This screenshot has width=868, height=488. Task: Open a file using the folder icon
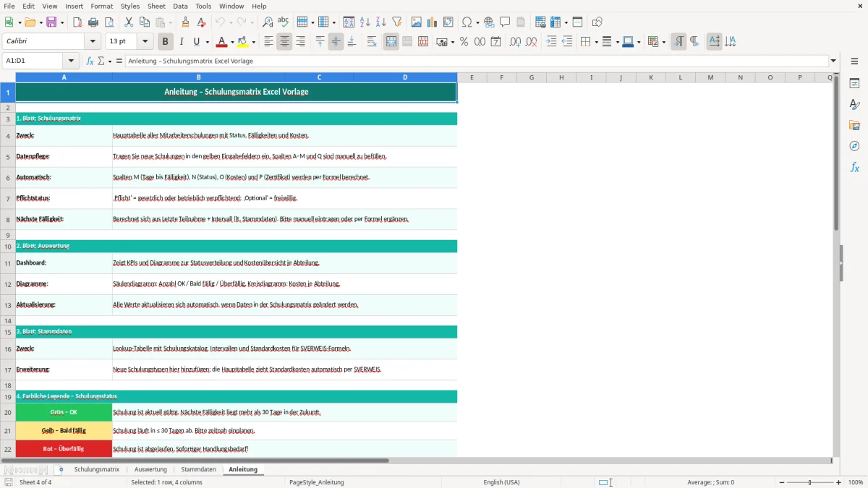coord(29,22)
